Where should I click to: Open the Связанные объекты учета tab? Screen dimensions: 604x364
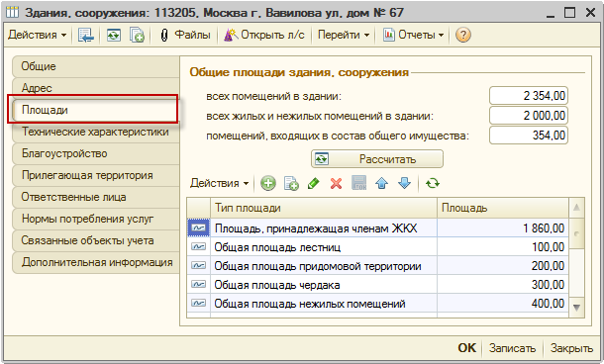tap(95, 240)
